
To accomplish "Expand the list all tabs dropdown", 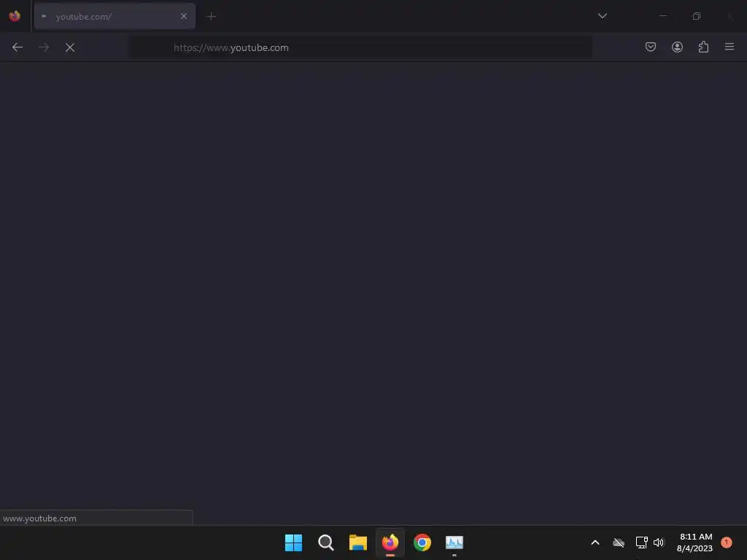I will [x=602, y=16].
